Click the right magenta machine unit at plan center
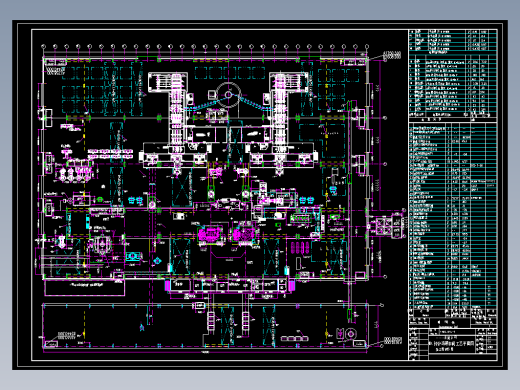The height and width of the screenshot is (390, 520). [x=244, y=234]
